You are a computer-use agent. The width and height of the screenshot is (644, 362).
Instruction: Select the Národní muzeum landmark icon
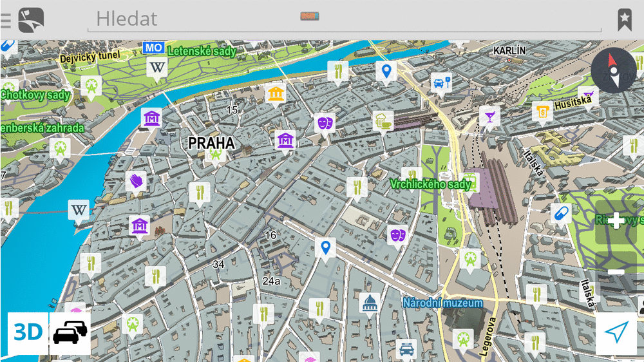pyautogui.click(x=370, y=303)
